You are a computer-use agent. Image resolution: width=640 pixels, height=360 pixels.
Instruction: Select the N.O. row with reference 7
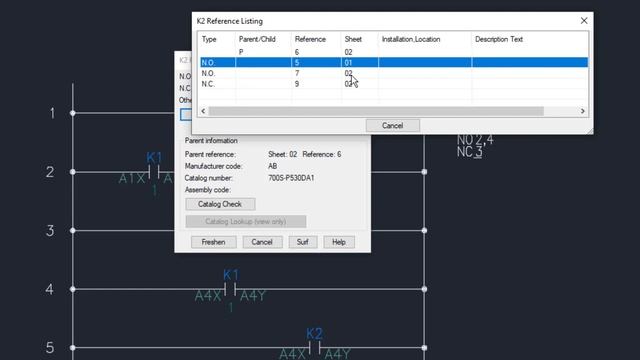point(394,73)
